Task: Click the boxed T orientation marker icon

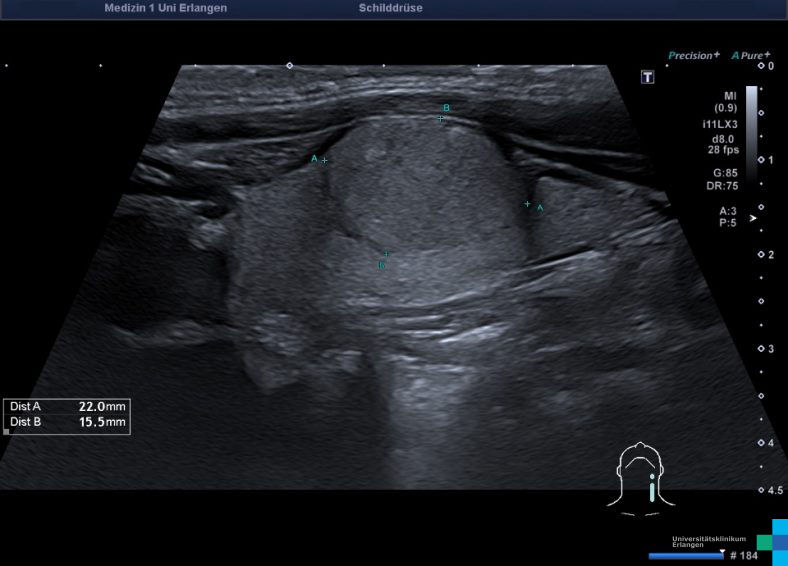Action: 648,77
